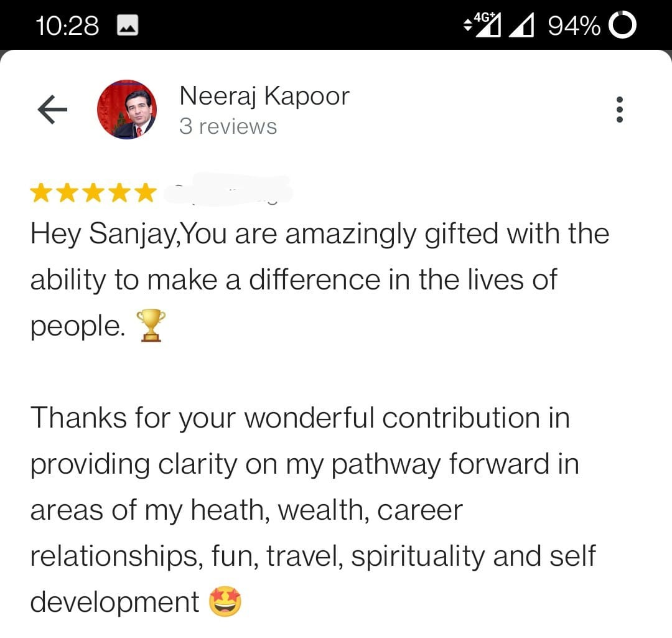The height and width of the screenshot is (638, 672).
Task: Tap the circular battery icon
Action: (x=622, y=26)
